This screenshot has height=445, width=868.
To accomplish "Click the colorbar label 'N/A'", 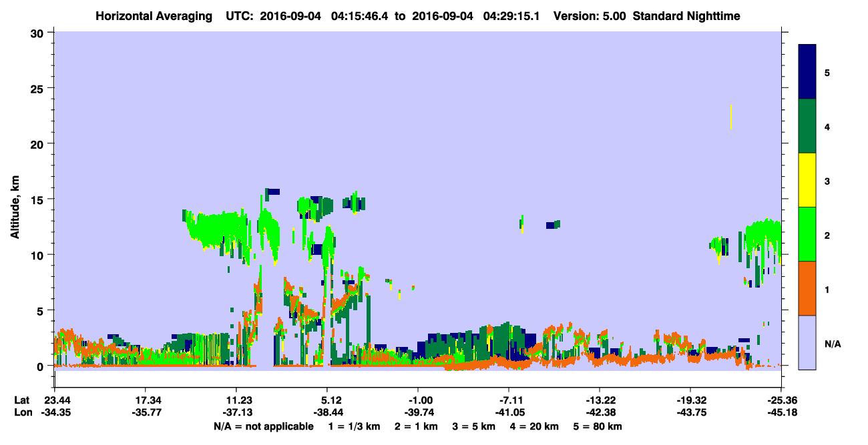I will click(x=833, y=344).
